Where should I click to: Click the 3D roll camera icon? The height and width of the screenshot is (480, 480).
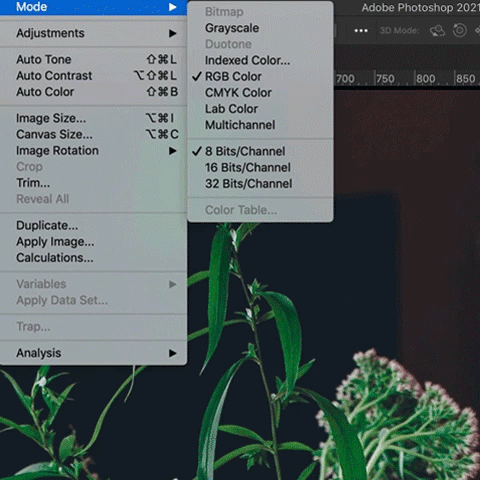460,30
